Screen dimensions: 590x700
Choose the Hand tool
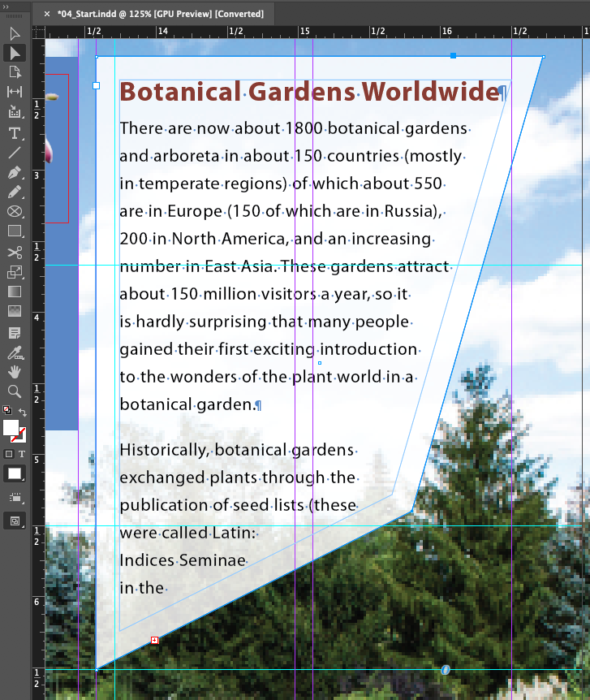[x=15, y=372]
